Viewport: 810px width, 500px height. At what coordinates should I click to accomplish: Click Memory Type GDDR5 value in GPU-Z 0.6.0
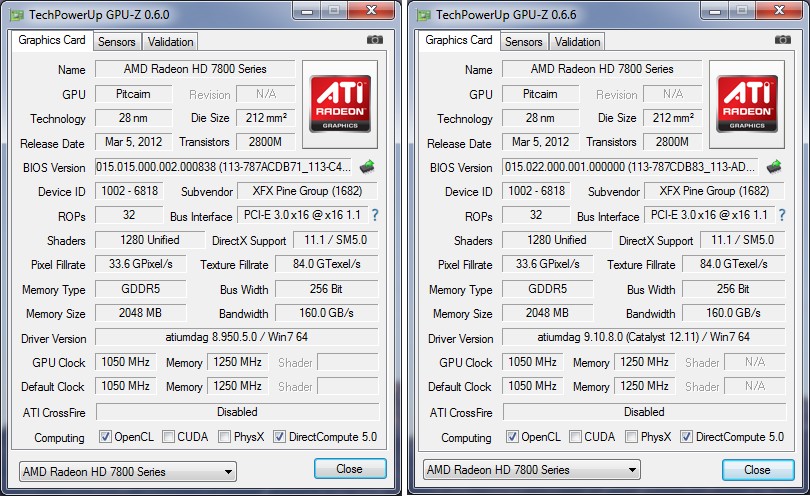pos(141,289)
